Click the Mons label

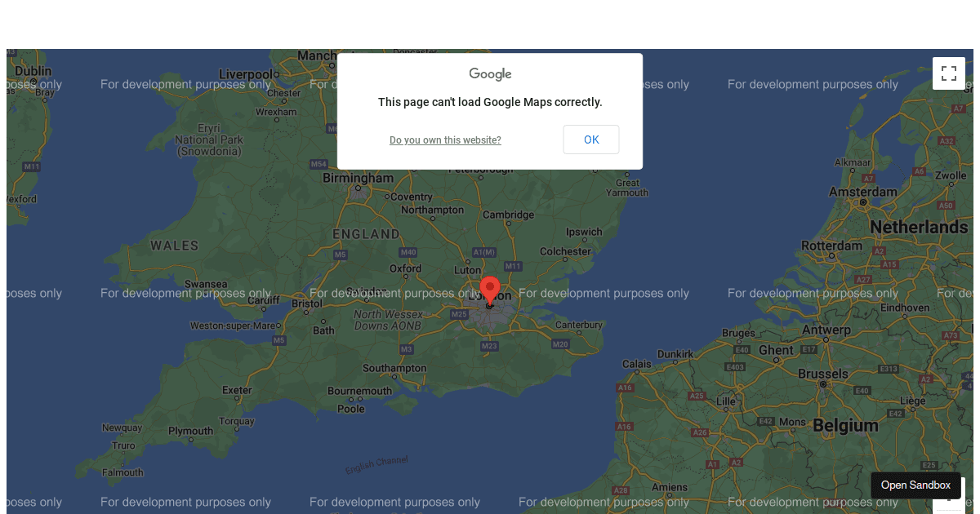792,422
